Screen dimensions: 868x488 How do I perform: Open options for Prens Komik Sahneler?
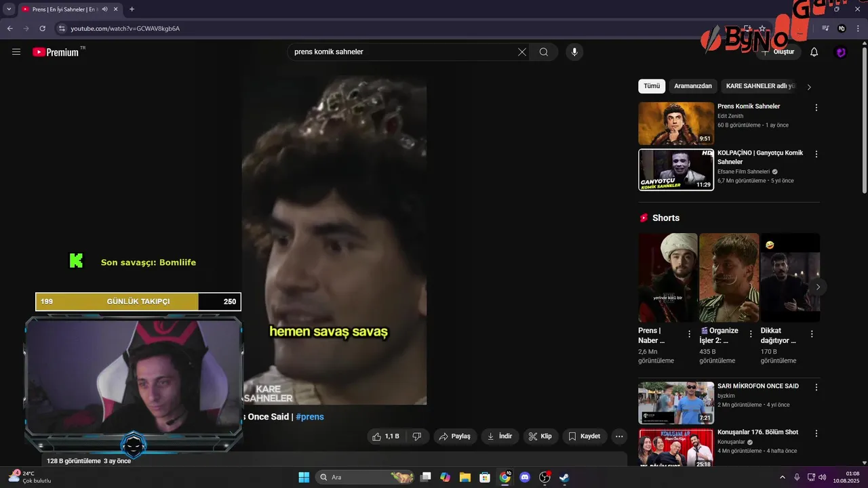coord(816,108)
